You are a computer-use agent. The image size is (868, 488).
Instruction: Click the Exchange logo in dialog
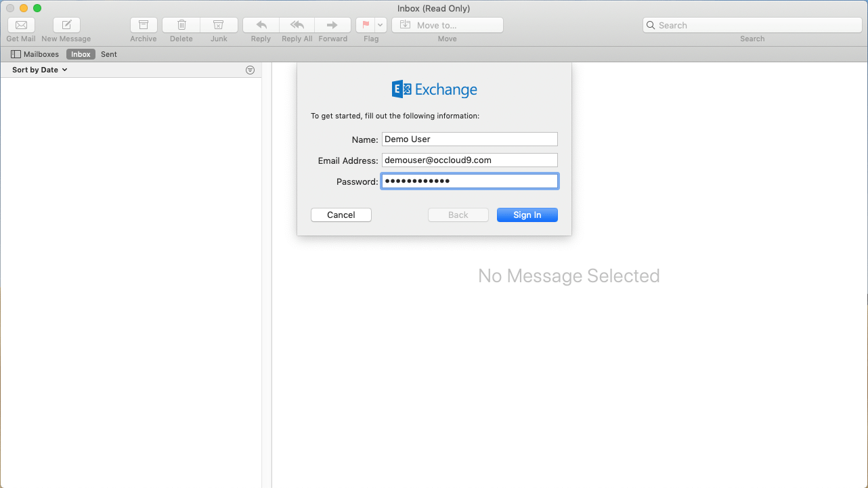pyautogui.click(x=435, y=89)
